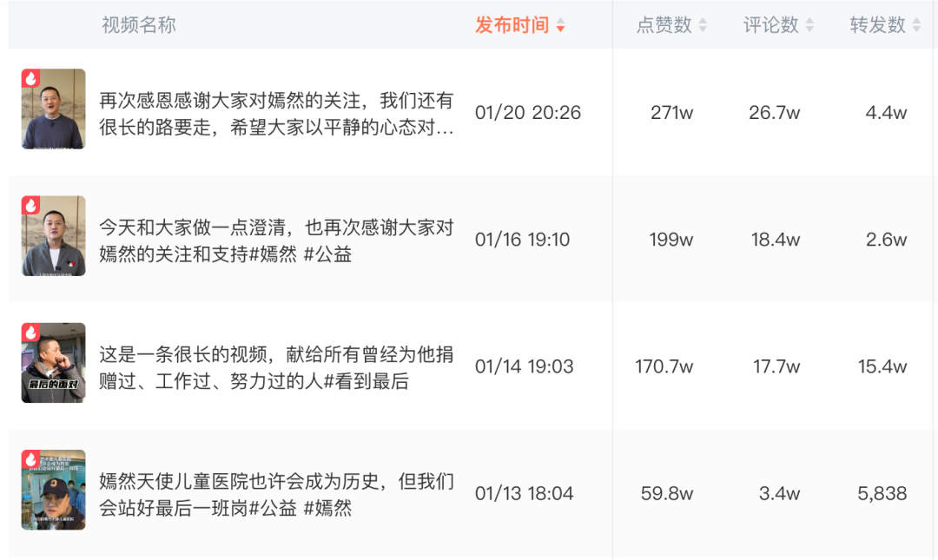Click flame badge on the 01/20 video thumbnail
The width and height of the screenshot is (938, 560).
tap(31, 79)
